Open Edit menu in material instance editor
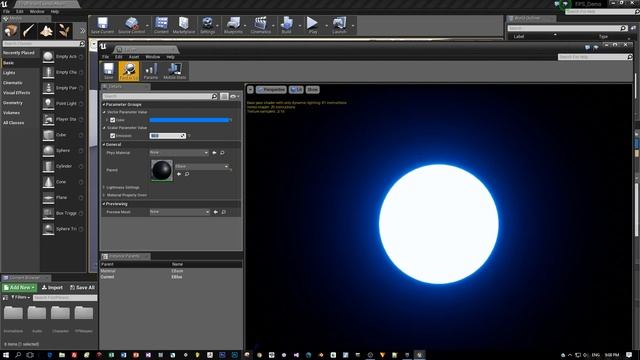Screen dimensions: 640x360 coord(118,57)
